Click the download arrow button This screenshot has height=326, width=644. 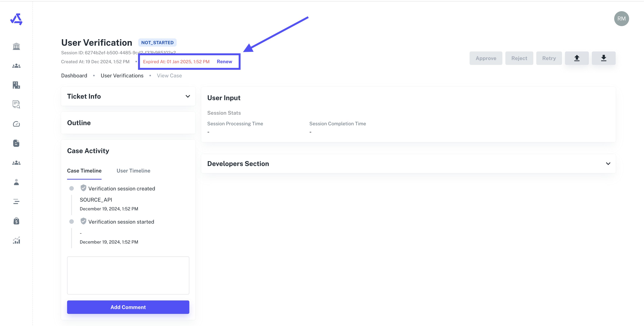(603, 58)
